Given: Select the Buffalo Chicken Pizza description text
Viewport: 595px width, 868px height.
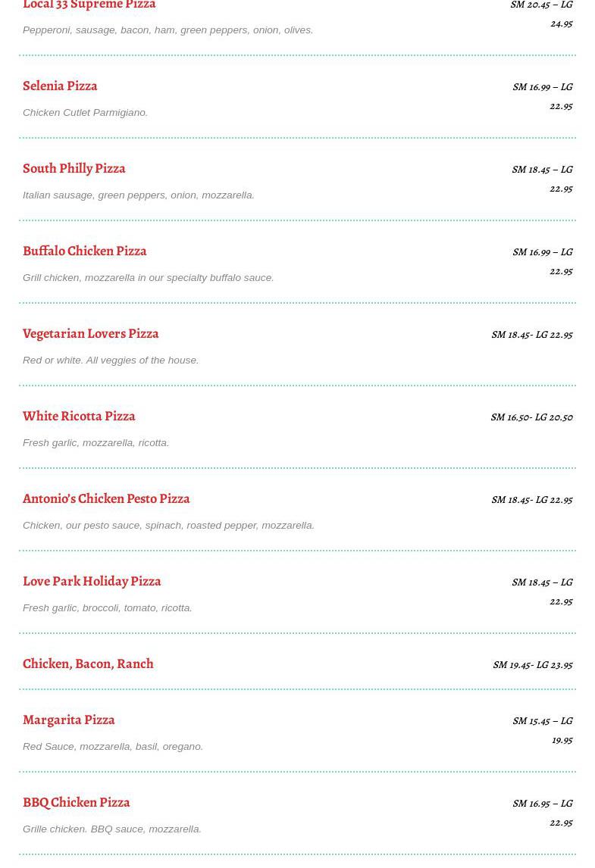Looking at the screenshot, I should 148,277.
